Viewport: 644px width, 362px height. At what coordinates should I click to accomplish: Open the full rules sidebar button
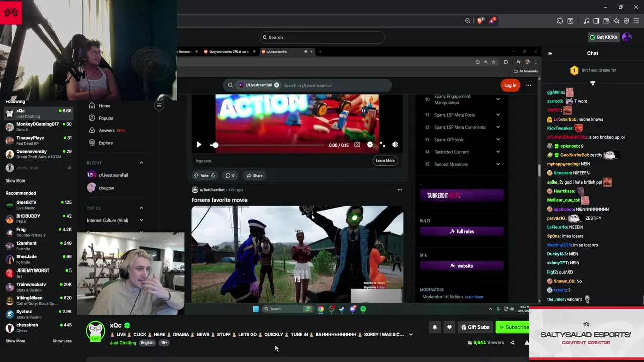[461, 231]
